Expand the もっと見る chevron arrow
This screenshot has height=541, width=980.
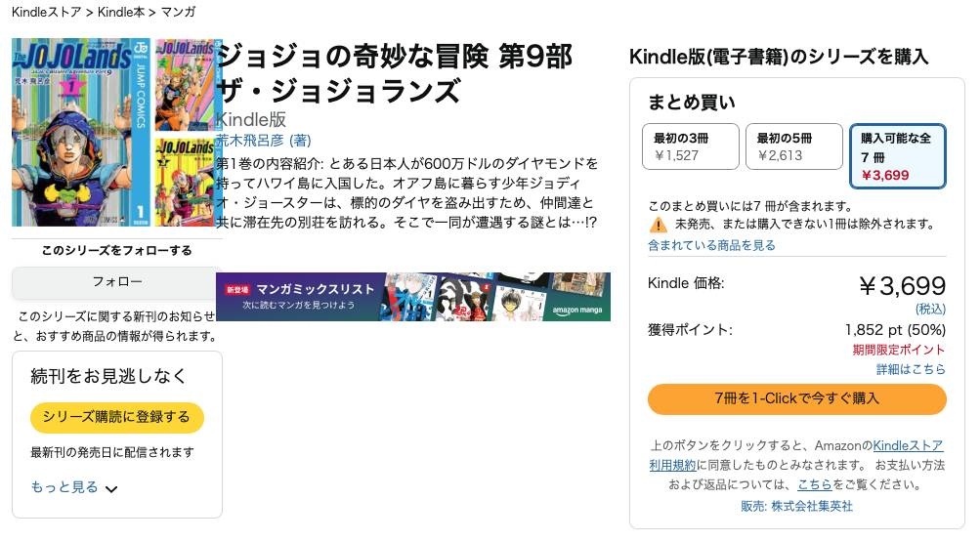point(111,489)
